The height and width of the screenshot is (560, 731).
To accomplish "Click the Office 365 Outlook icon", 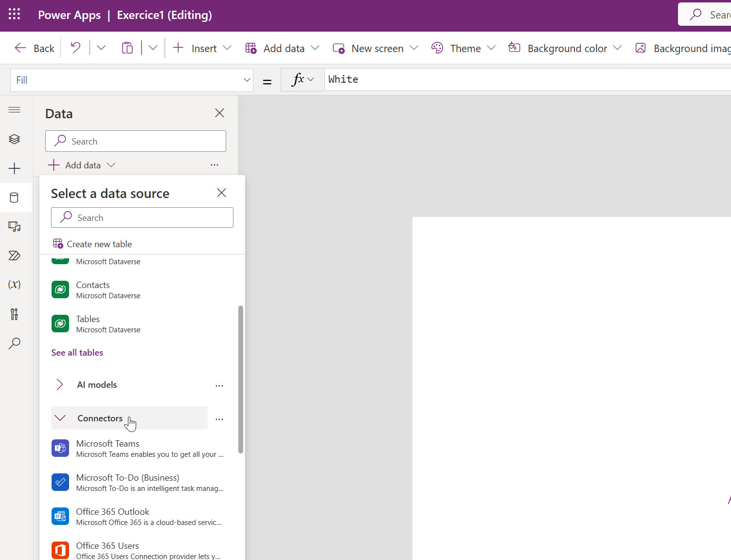I will click(x=60, y=516).
